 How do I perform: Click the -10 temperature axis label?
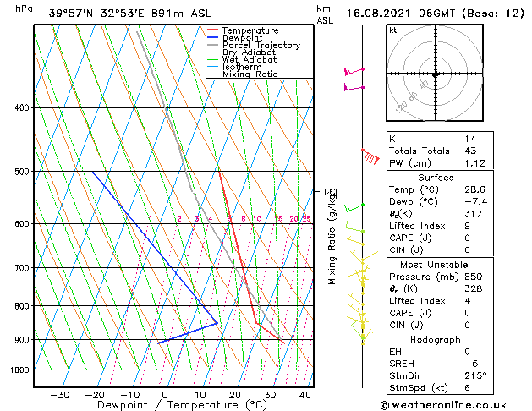(129, 395)
